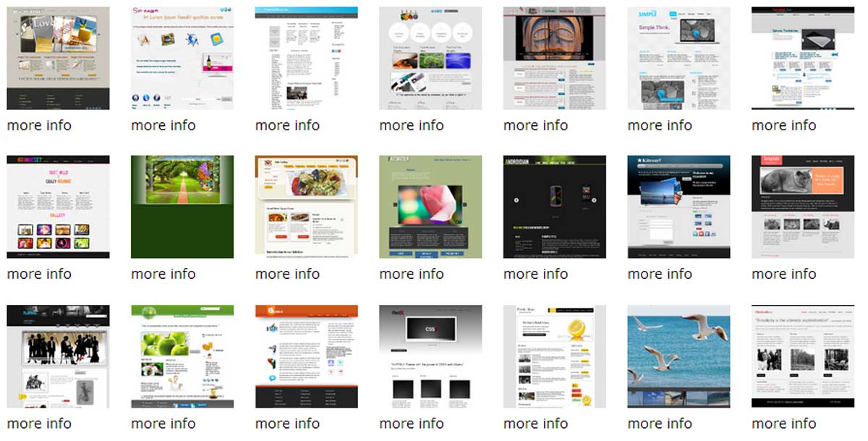Click 'more info' under the gray diamond template
The width and height of the screenshot is (868, 441).
pos(784,125)
